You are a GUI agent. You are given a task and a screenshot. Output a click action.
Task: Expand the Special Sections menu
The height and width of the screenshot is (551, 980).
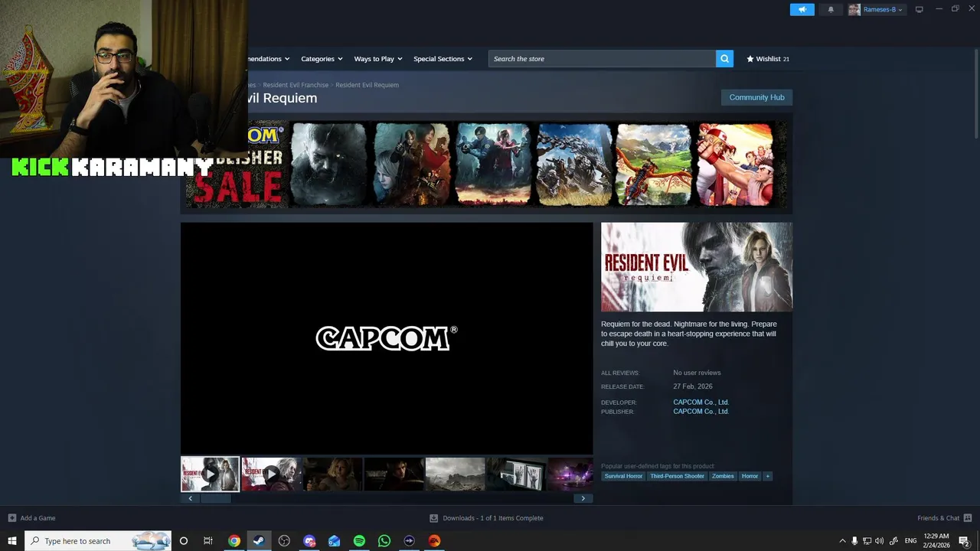pyautogui.click(x=443, y=59)
